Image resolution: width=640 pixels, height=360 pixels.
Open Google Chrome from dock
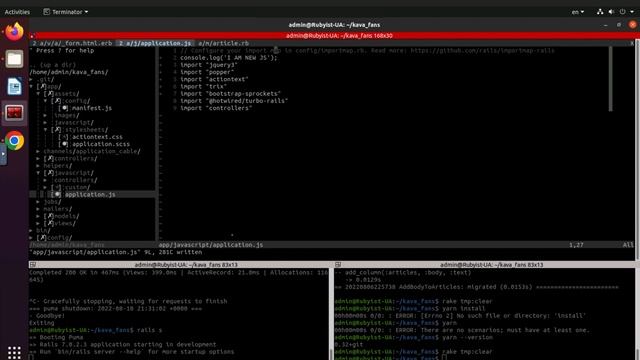[14, 140]
